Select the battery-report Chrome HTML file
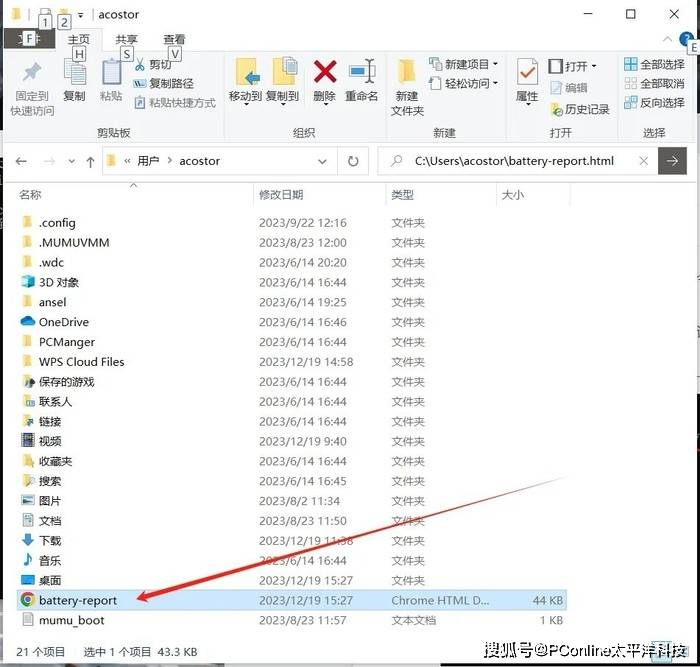The width and height of the screenshot is (700, 667). coord(292,600)
